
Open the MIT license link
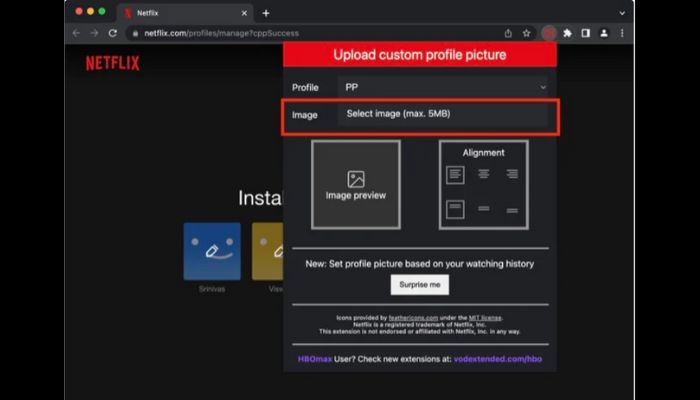[485, 318]
